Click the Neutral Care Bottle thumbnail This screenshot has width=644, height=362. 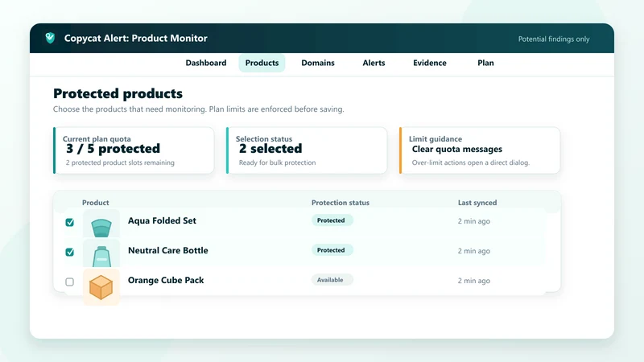[101, 253]
